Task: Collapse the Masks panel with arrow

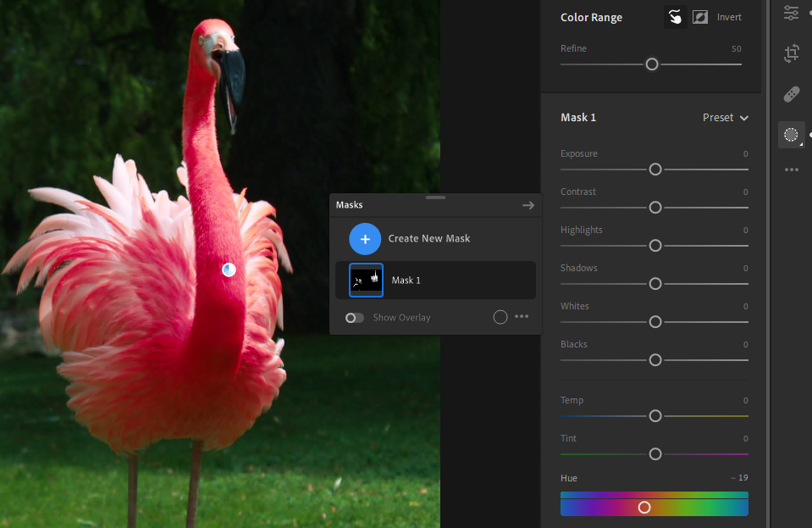Action: tap(528, 205)
